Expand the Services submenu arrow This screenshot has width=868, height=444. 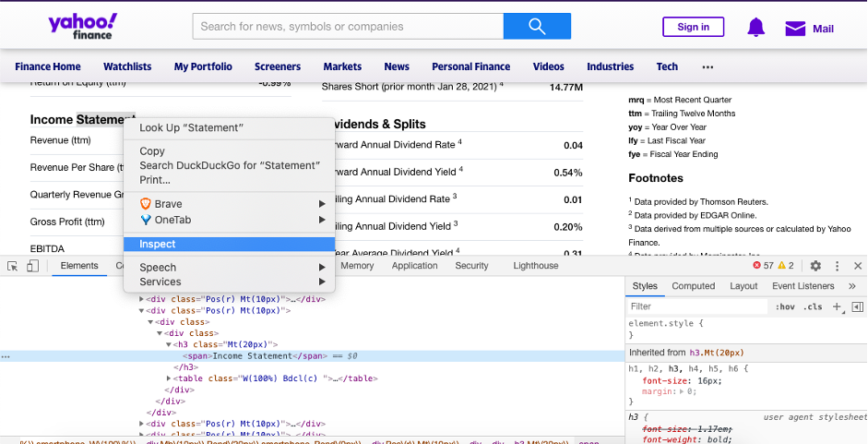point(322,282)
